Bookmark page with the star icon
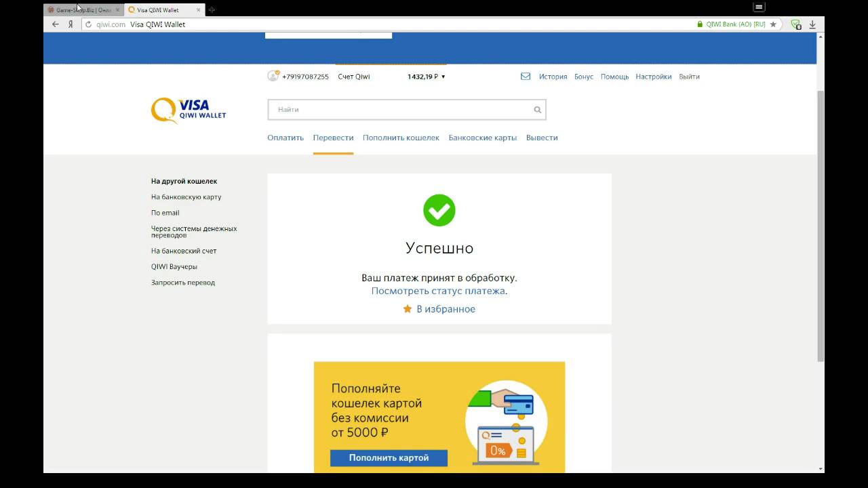Image resolution: width=868 pixels, height=488 pixels. point(773,24)
